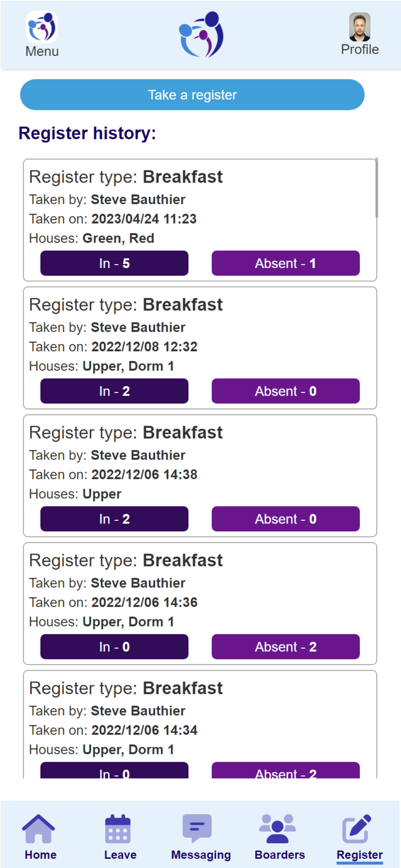Screen dimensions: 401x868
Task: View Absent - 0 for 2022/12/08 register
Action: (x=285, y=391)
